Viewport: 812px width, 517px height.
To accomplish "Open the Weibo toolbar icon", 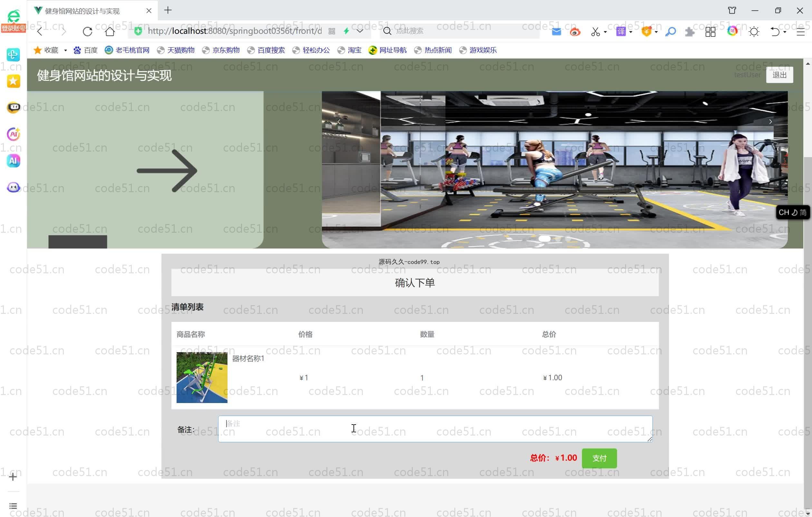I will (x=575, y=32).
